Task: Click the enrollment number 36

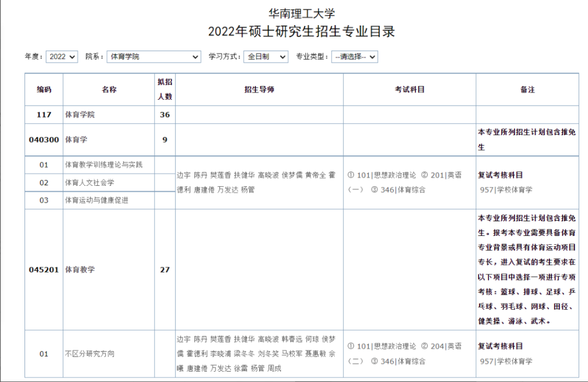Action: [164, 115]
